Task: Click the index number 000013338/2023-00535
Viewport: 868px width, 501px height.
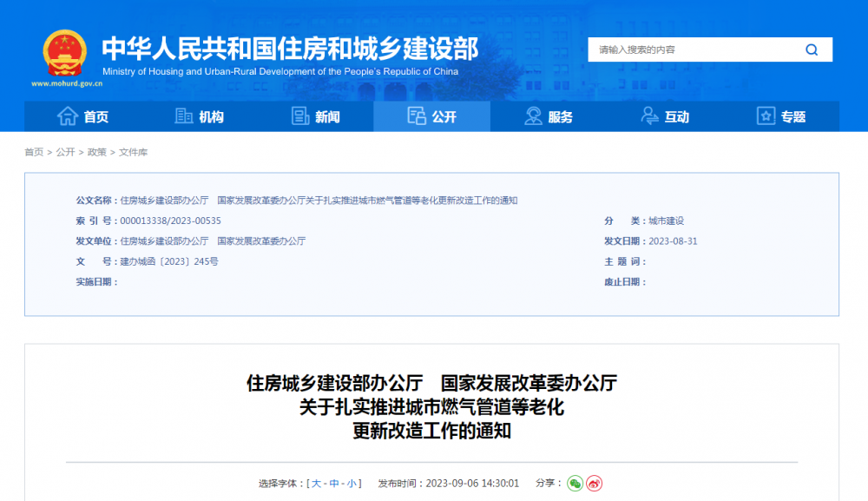Action: [170, 221]
